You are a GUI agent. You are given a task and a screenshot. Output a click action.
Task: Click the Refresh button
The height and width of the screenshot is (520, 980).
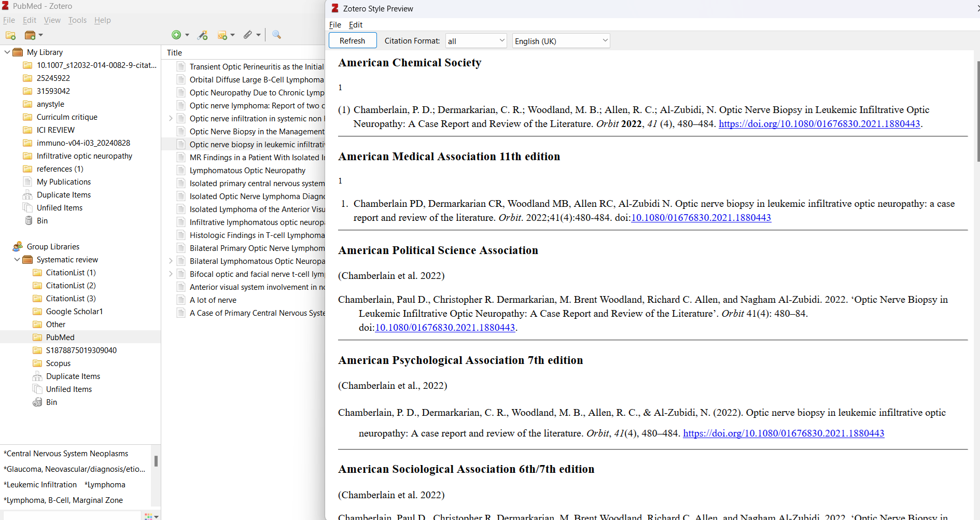[353, 41]
